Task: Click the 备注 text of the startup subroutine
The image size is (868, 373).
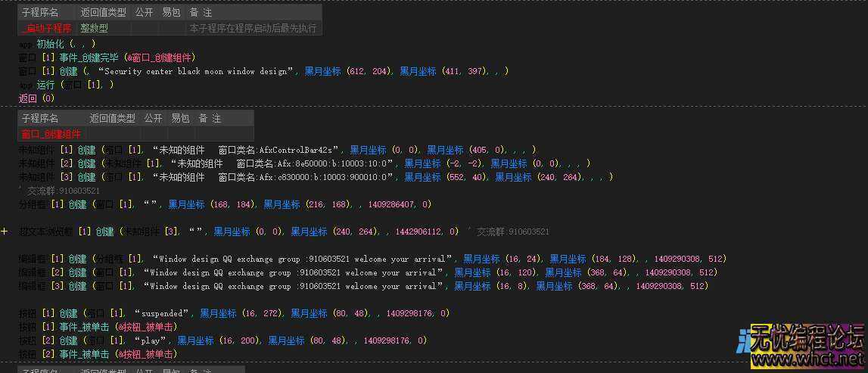Action: pos(253,28)
